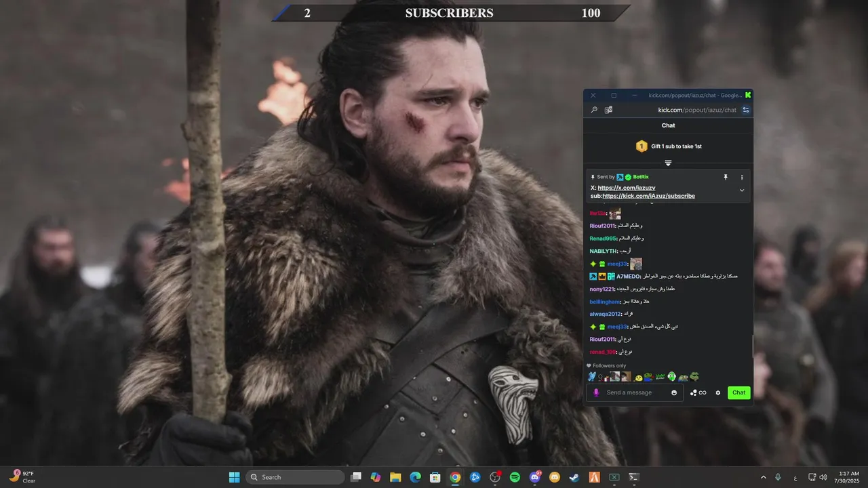868x488 pixels.
Task: Click the microphone in-use tray icon
Action: [778, 477]
